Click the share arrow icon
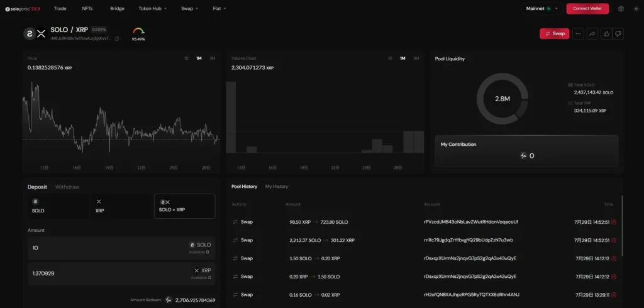 592,34
